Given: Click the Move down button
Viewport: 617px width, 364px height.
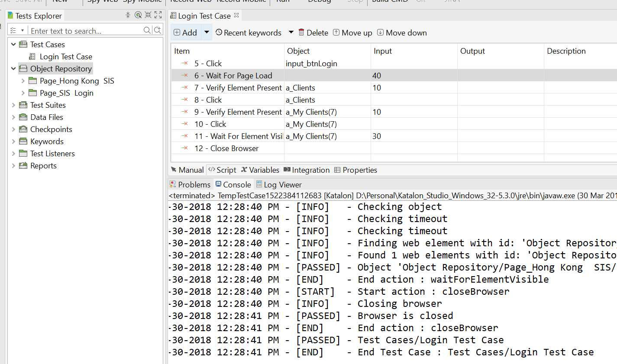Looking at the screenshot, I should (402, 32).
